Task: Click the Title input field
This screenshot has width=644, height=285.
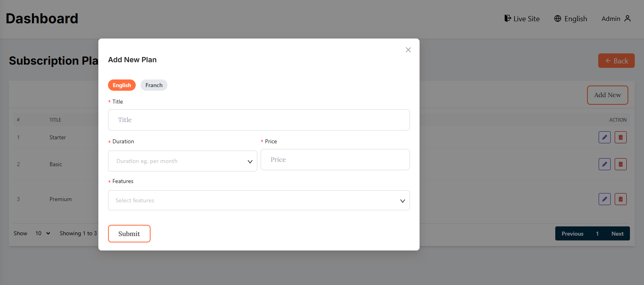Action: [x=259, y=120]
